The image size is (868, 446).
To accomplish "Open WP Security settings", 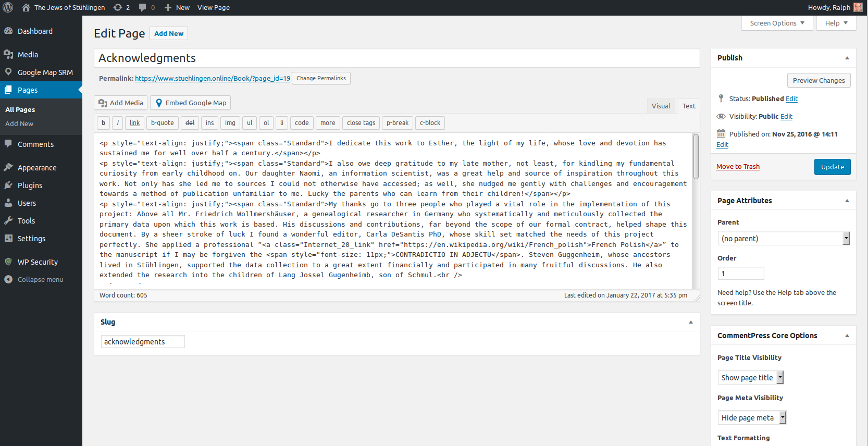I will [x=38, y=262].
